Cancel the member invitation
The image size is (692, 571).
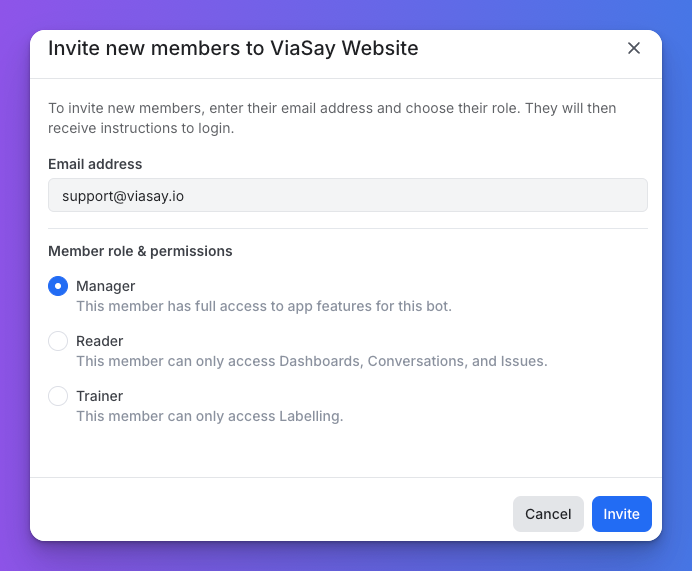point(548,514)
